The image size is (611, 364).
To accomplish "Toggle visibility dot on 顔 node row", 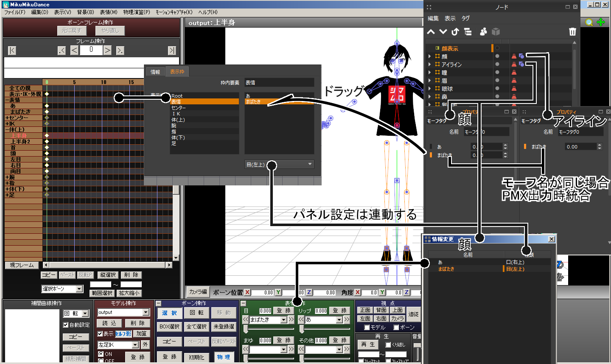I will click(497, 56).
